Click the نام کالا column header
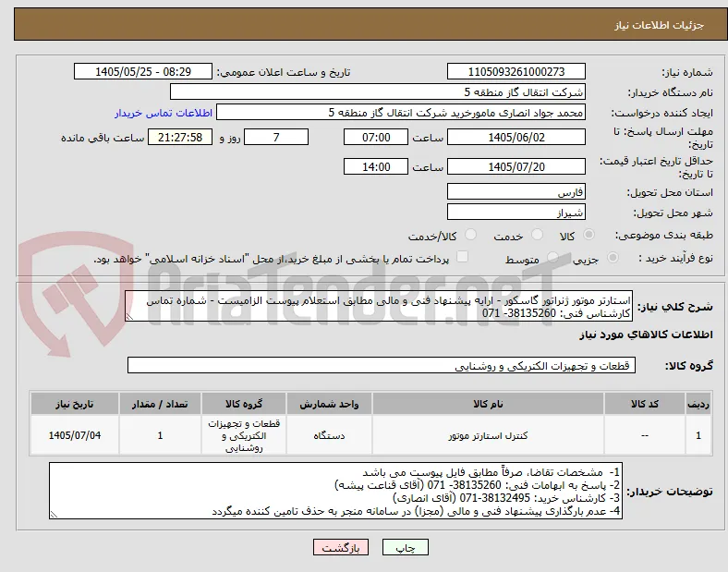728x572 pixels. tap(488, 404)
